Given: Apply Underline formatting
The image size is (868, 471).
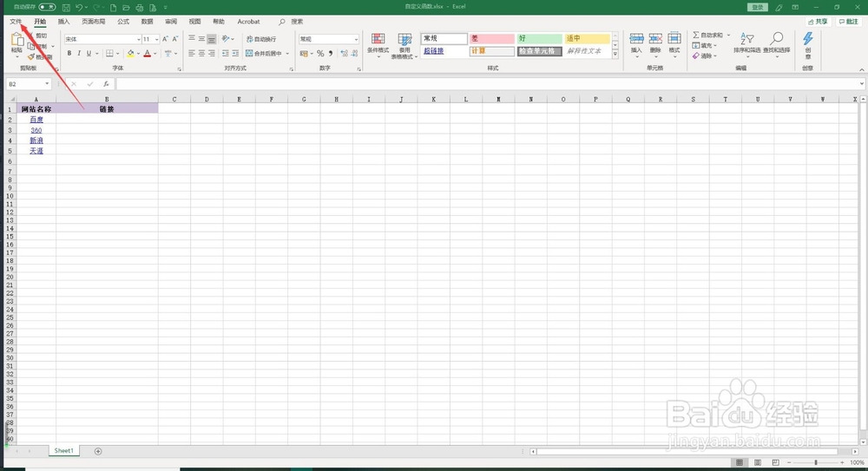Looking at the screenshot, I should point(88,53).
